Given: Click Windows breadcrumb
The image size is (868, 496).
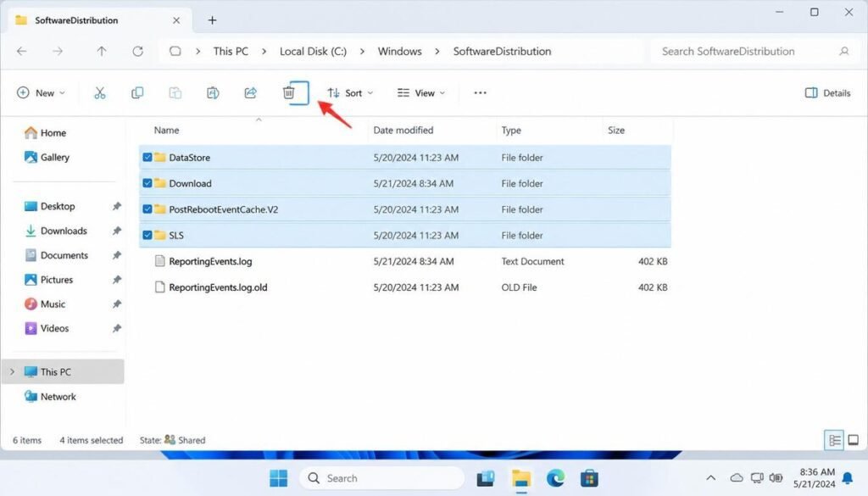Looking at the screenshot, I should (x=400, y=51).
